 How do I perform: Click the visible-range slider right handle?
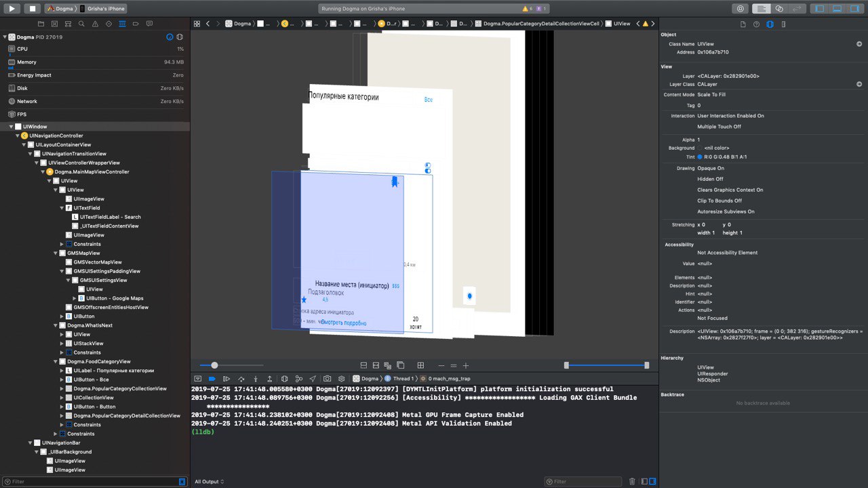tap(647, 365)
